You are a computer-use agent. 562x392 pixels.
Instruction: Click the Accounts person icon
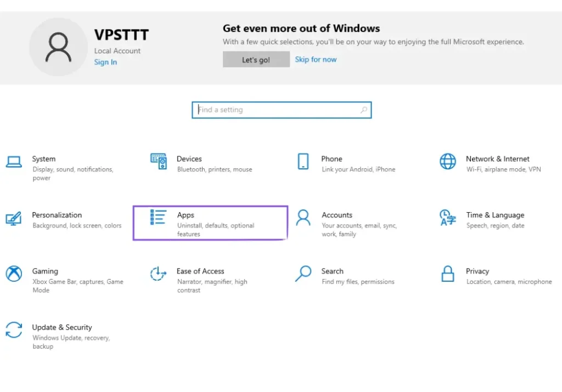[x=303, y=218]
